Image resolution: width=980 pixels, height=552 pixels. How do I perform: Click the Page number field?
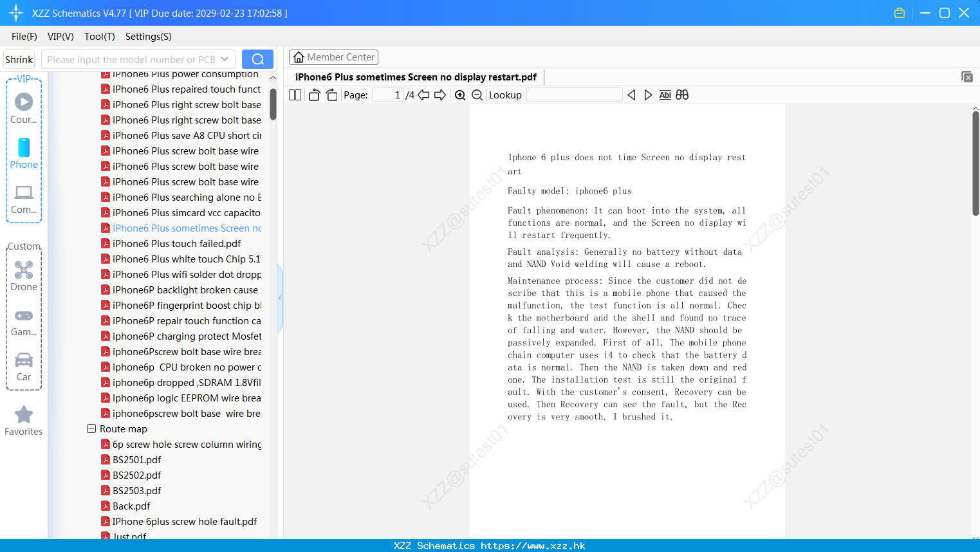(x=388, y=95)
